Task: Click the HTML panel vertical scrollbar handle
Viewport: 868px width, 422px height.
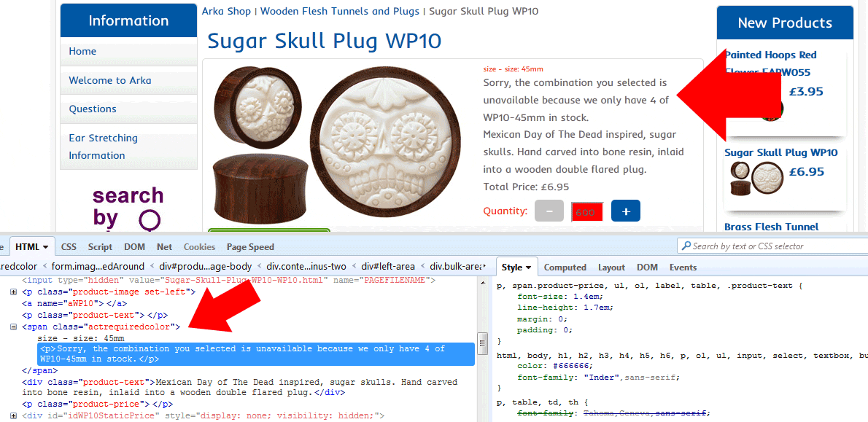Action: tap(482, 342)
